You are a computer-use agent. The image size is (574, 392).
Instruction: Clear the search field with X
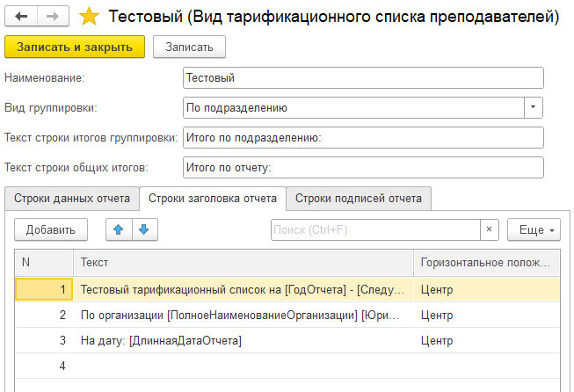pos(490,229)
